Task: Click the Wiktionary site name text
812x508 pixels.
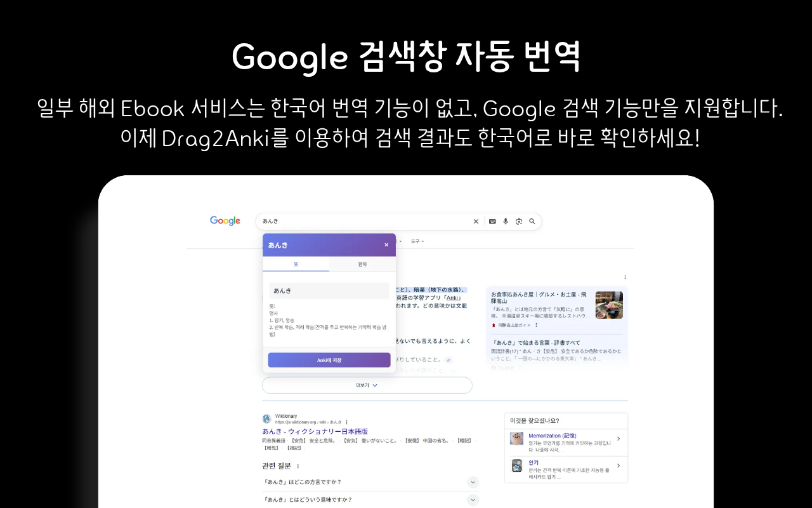Action: [286, 416]
